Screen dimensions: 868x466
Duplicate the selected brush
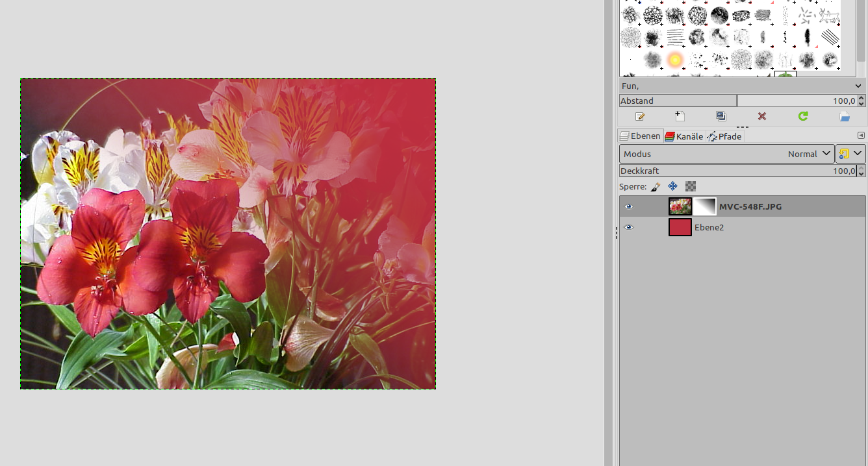721,116
